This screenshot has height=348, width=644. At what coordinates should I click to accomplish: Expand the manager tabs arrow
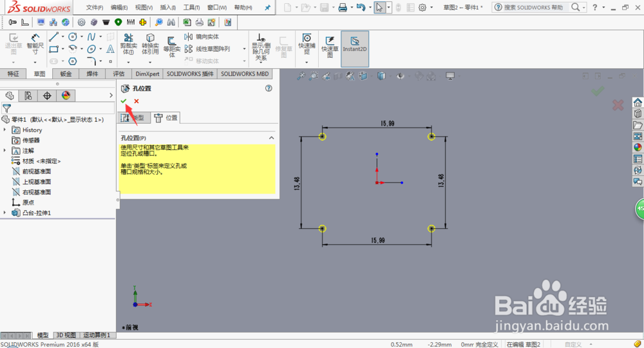(x=111, y=95)
